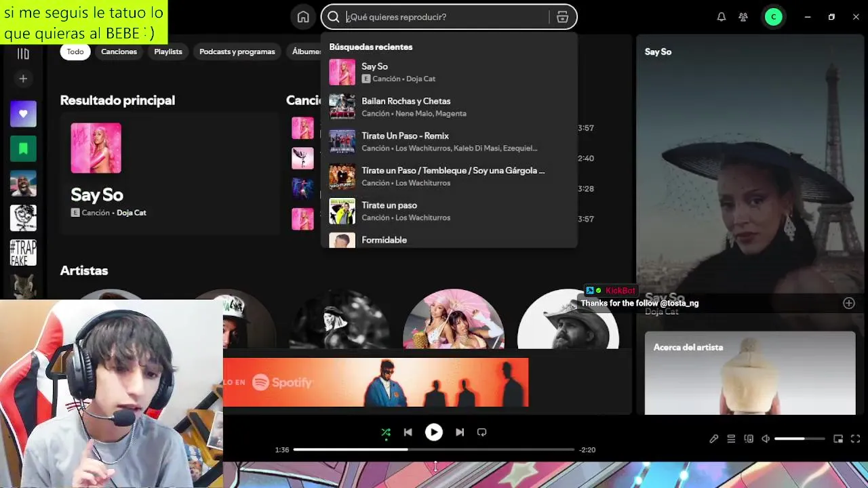Minimize the Spotify window
Image resolution: width=868 pixels, height=488 pixels.
tap(808, 17)
